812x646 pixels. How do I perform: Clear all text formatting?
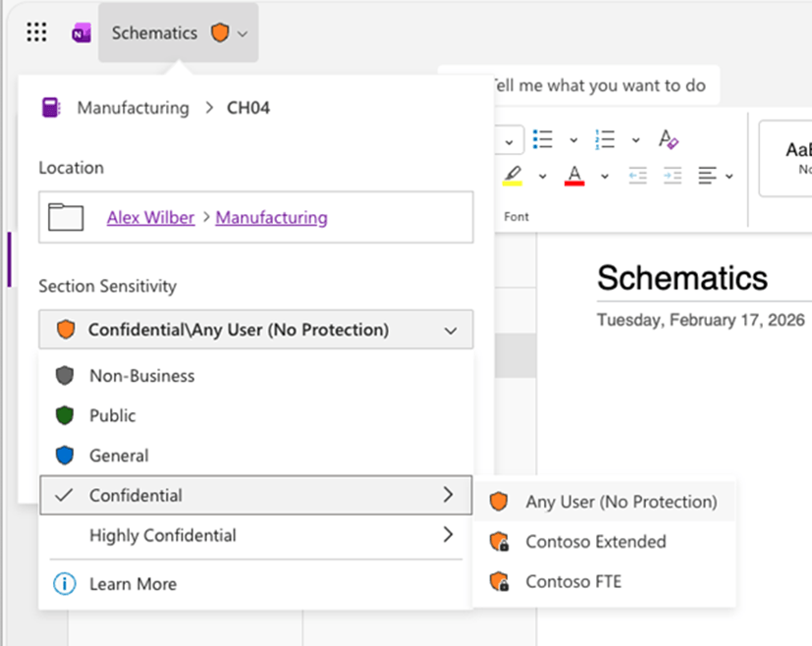point(669,140)
